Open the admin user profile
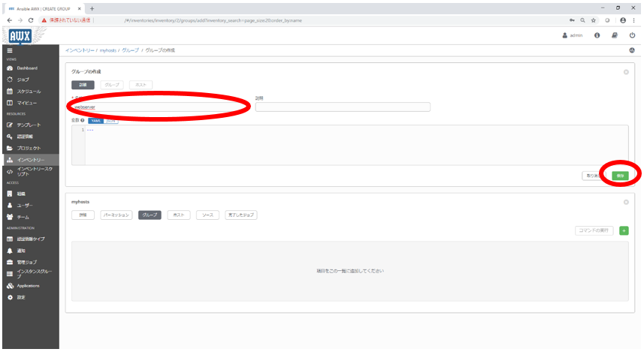Image resolution: width=644 pixels, height=355 pixels. 573,35
